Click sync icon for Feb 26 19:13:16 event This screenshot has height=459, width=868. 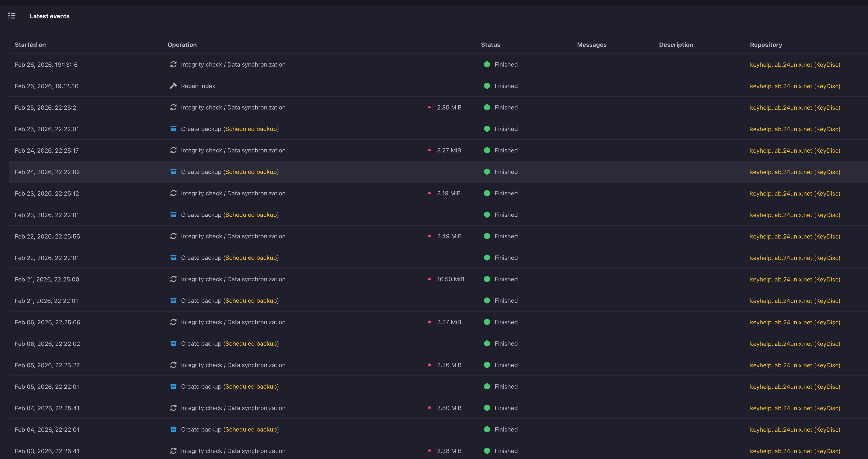173,64
